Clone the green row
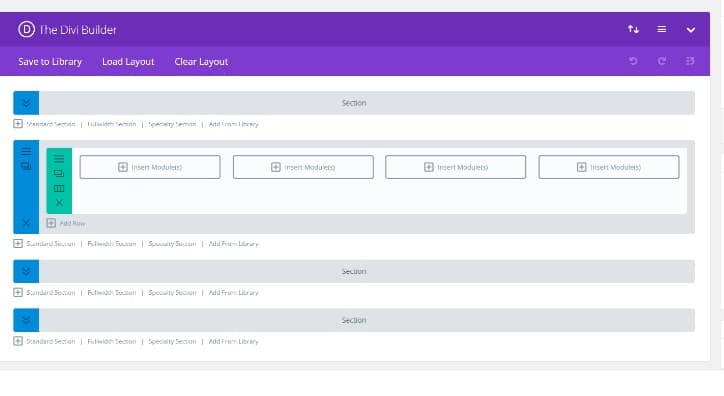Screen dimensions: 724x396 (x=59, y=174)
